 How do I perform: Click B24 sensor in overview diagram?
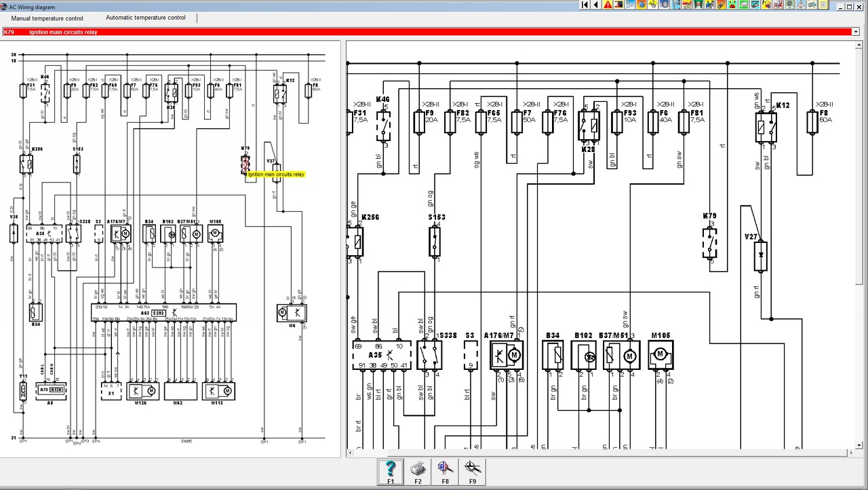pos(36,312)
